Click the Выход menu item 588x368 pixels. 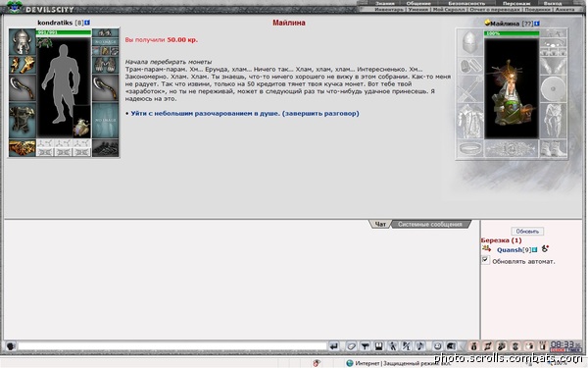(x=553, y=3)
